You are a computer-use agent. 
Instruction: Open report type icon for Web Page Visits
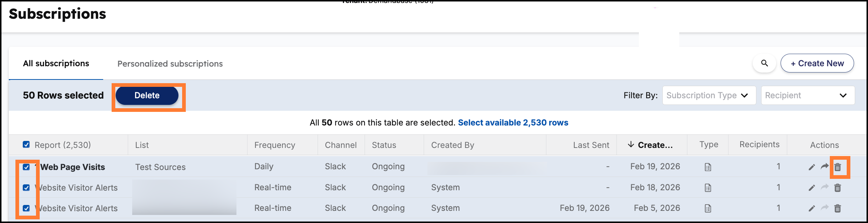click(x=708, y=167)
